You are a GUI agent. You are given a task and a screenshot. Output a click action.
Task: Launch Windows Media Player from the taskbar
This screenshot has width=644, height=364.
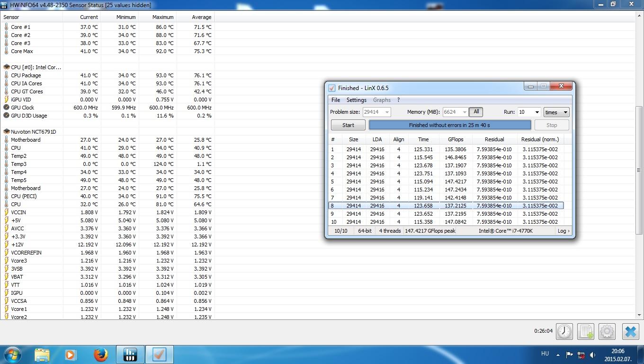pos(71,355)
